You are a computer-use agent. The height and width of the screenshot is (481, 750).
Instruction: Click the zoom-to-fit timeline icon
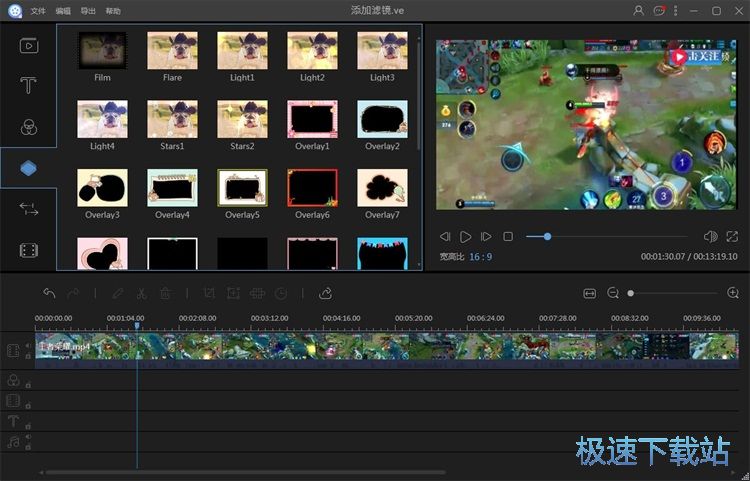(590, 293)
